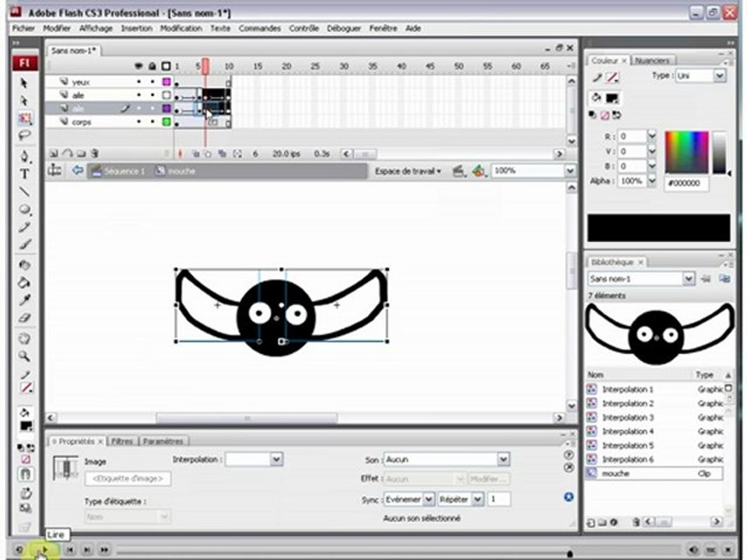The image size is (747, 560).
Task: Add a motion guide layer
Action: pyautogui.click(x=68, y=153)
